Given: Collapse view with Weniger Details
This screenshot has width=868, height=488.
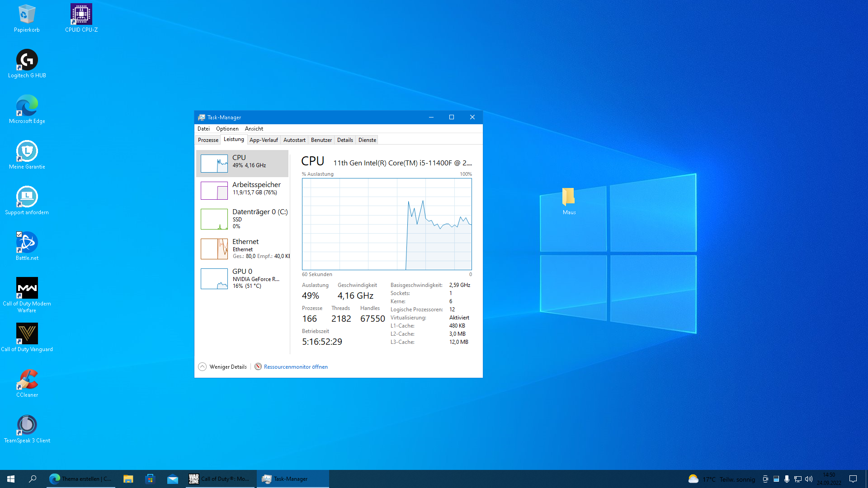Looking at the screenshot, I should [x=223, y=367].
